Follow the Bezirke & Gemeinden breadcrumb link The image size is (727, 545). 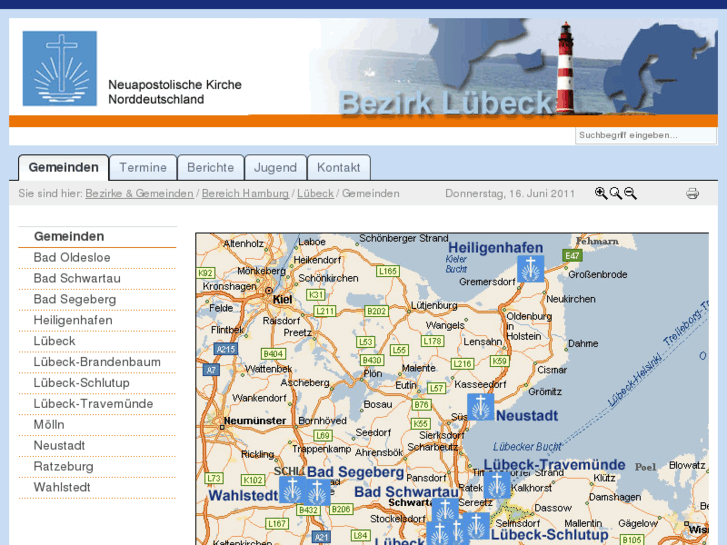click(x=139, y=193)
